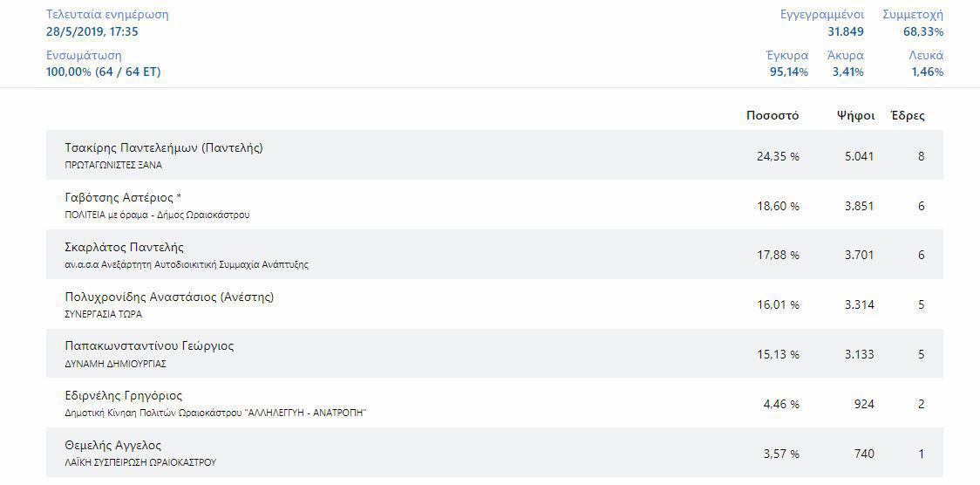Select Παπακωνσταντίνου Γεώργιος in the results
The height and width of the screenshot is (485, 980).
(x=149, y=346)
